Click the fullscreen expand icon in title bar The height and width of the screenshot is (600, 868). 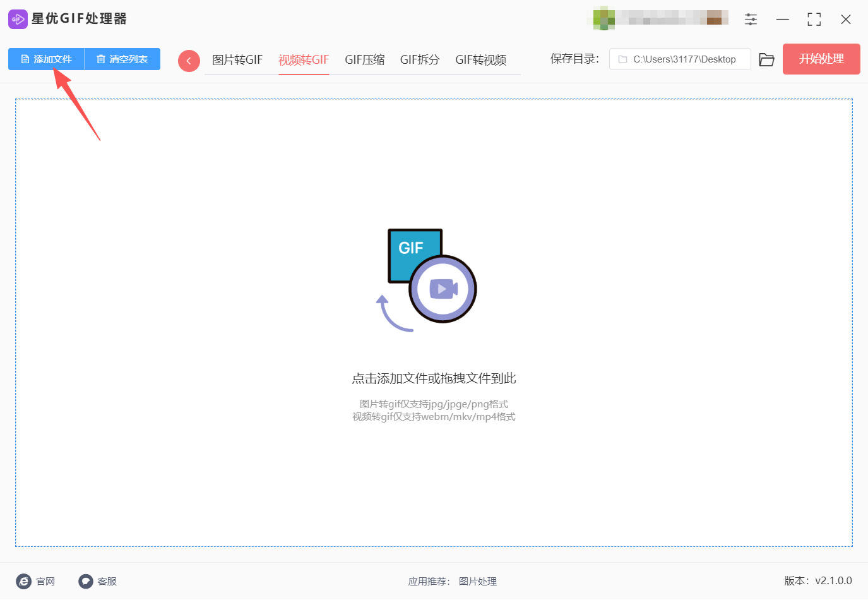click(x=814, y=19)
